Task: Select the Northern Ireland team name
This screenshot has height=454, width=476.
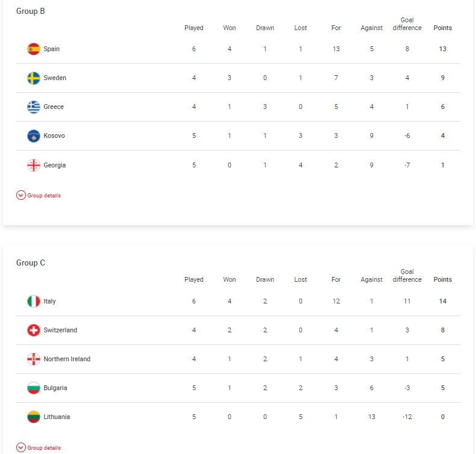Action: (x=67, y=359)
